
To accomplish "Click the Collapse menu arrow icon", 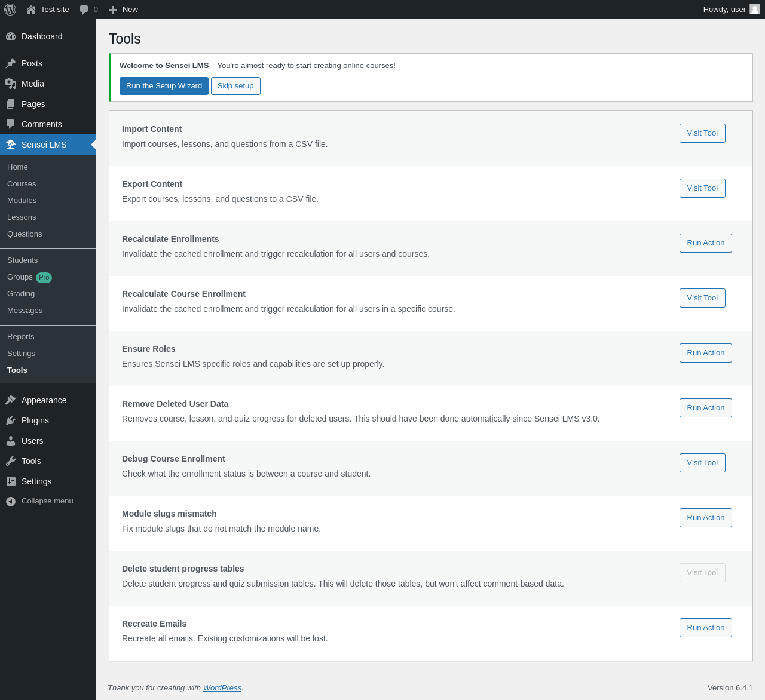I will pyautogui.click(x=11, y=501).
